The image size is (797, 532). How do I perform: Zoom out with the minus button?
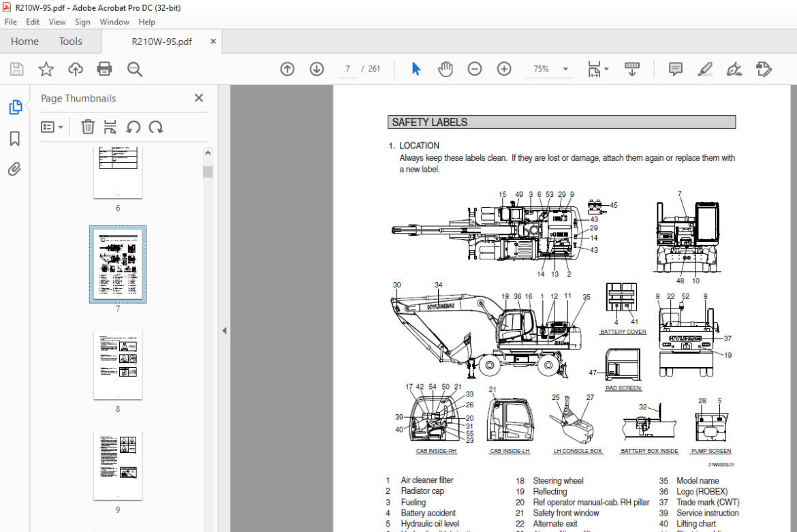(x=474, y=69)
